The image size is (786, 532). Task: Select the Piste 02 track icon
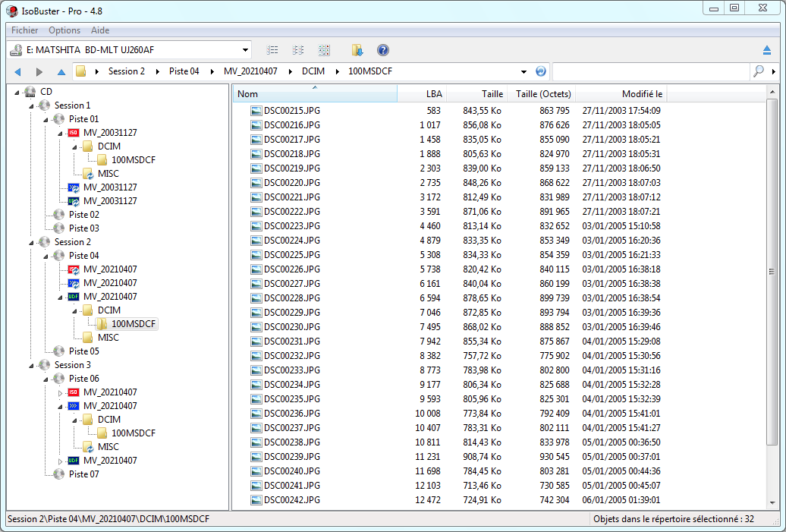(x=59, y=215)
